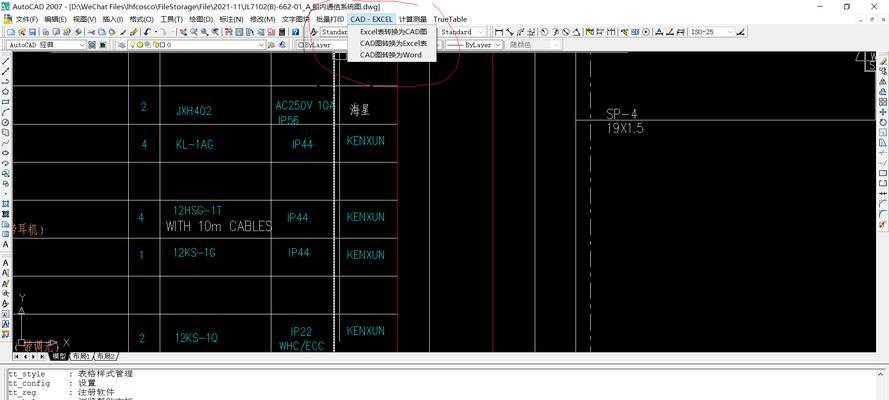The image size is (889, 400).
Task: Open the 修改(M) menu
Action: (x=263, y=19)
